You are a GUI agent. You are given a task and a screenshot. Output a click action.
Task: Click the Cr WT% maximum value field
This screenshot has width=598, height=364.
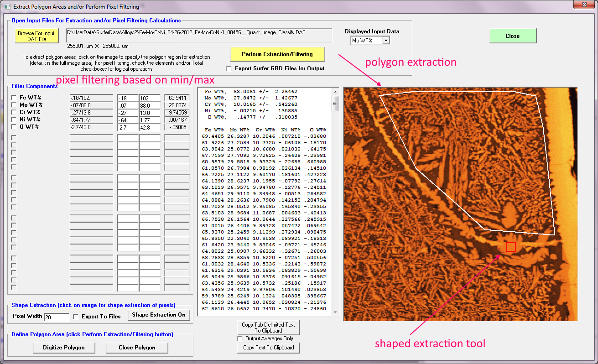tap(150, 112)
